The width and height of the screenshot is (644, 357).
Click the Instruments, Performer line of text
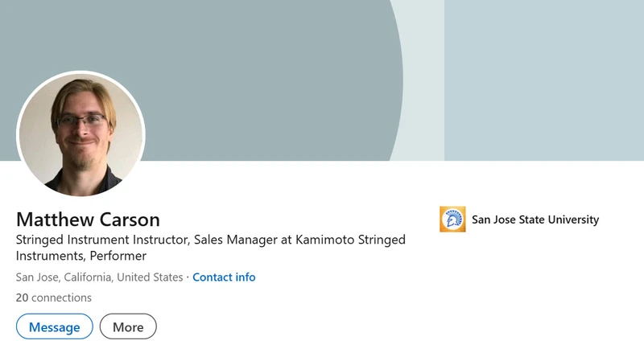coord(81,256)
